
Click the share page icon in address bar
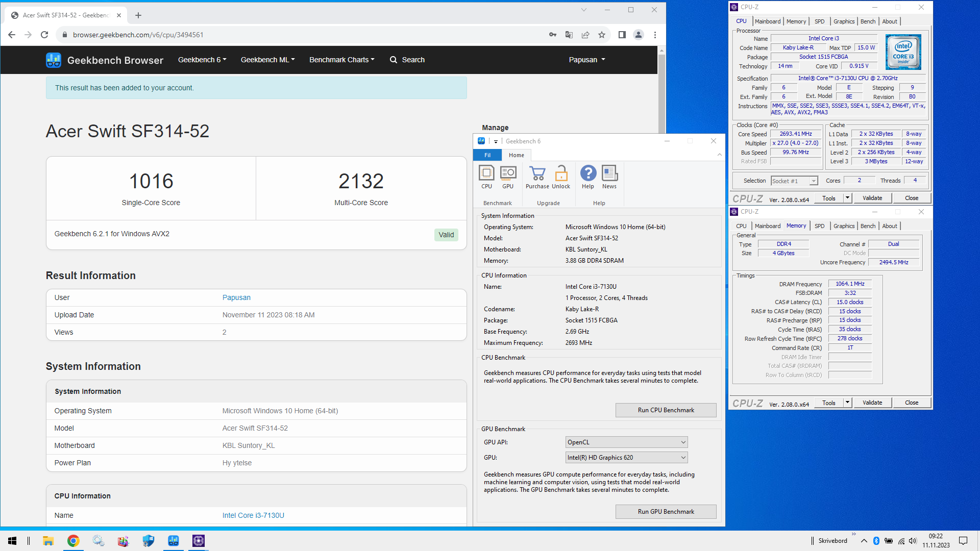point(585,35)
